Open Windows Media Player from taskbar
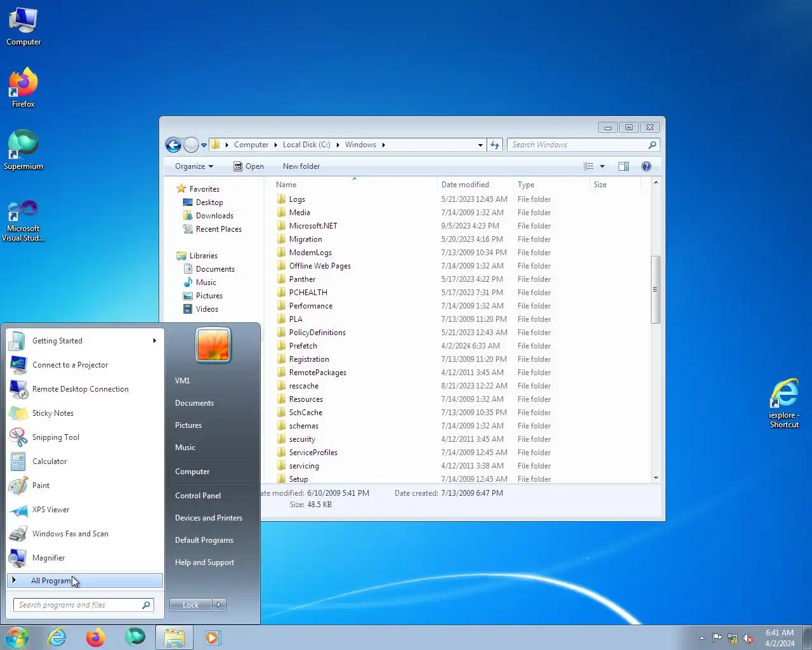The height and width of the screenshot is (650, 812). pos(213,637)
